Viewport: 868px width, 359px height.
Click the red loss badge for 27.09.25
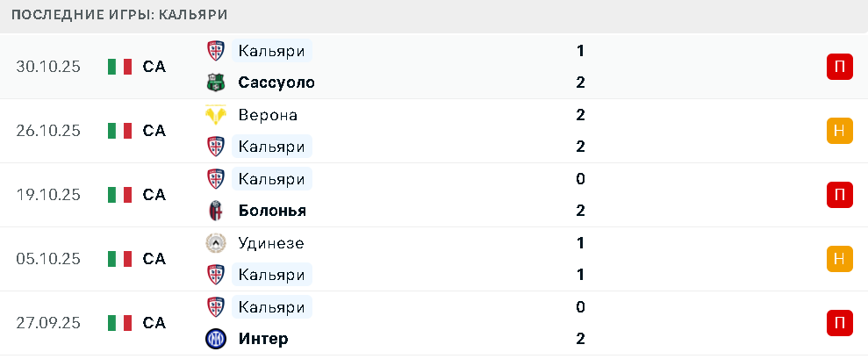839,323
